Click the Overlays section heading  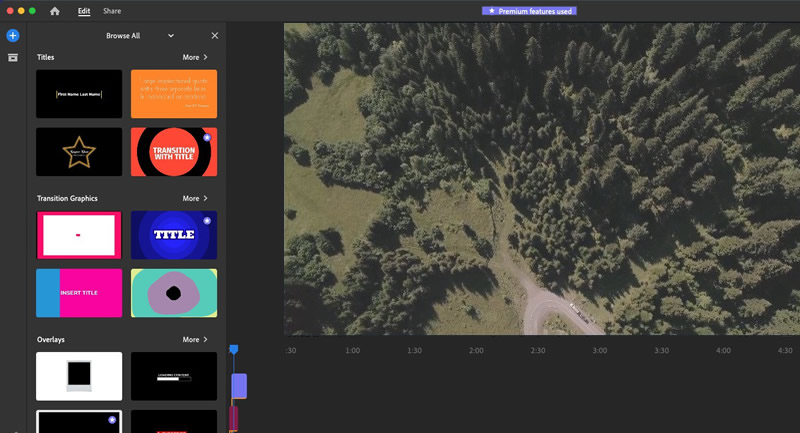51,340
